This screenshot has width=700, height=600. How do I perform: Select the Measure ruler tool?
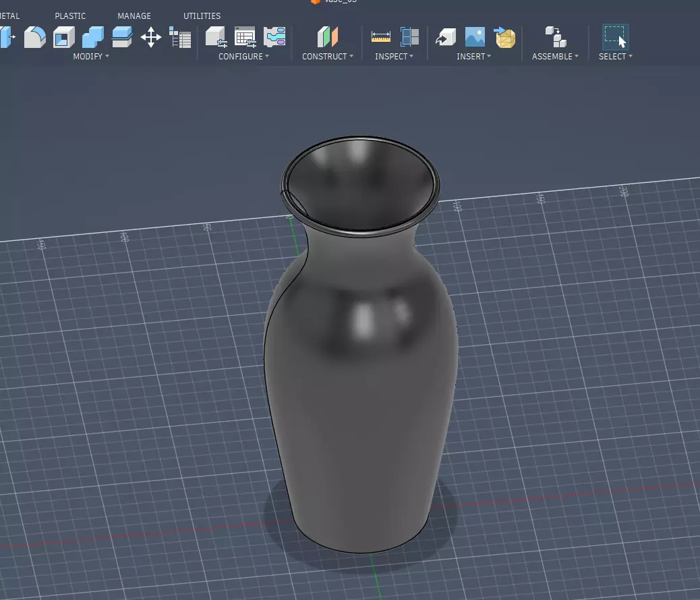coord(381,37)
